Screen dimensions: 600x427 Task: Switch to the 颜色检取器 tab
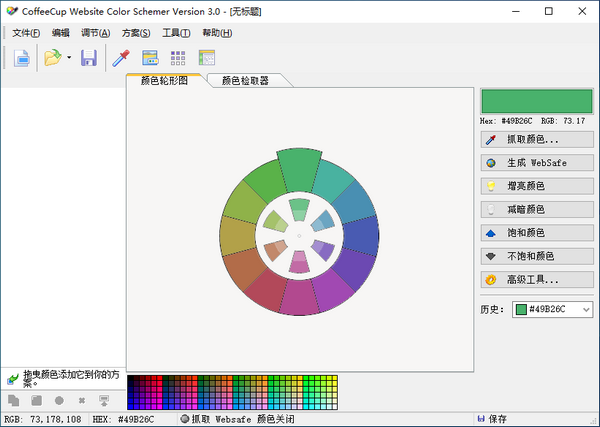tap(245, 80)
